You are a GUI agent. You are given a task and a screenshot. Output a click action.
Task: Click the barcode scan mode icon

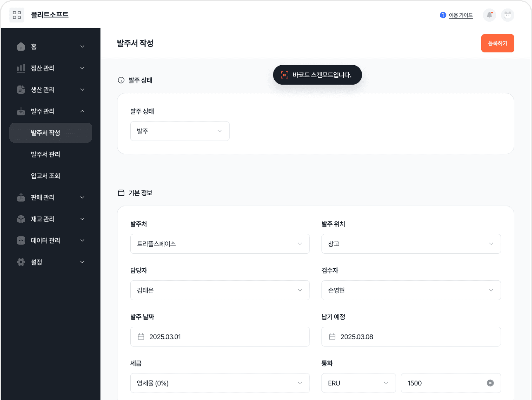click(284, 75)
